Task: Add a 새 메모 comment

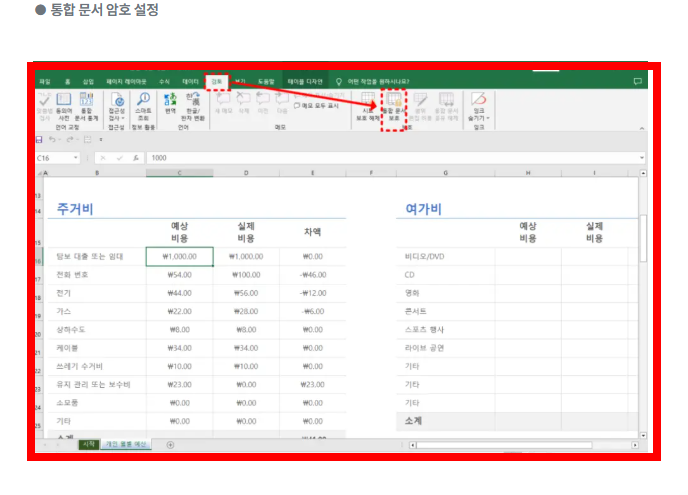Action: [223, 104]
